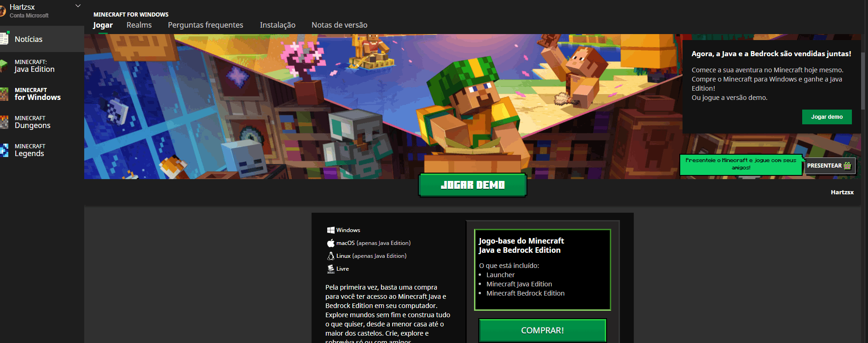Click the green gift message speech bubble
The image size is (868, 343).
pos(741,164)
